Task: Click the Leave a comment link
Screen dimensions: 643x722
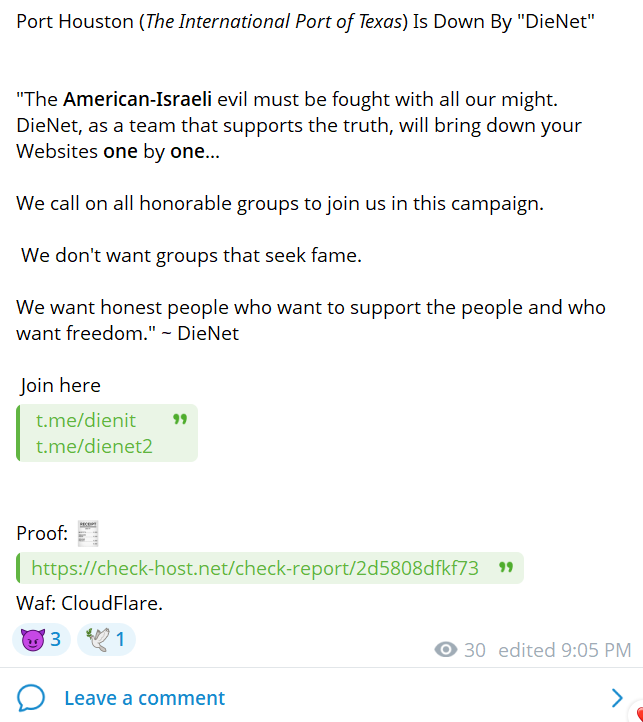Action: point(144,698)
